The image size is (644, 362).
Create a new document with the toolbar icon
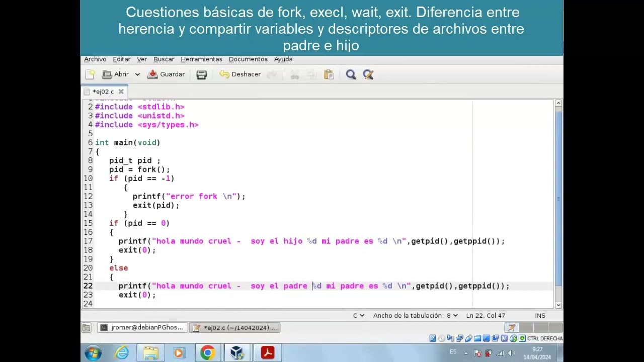click(x=90, y=74)
